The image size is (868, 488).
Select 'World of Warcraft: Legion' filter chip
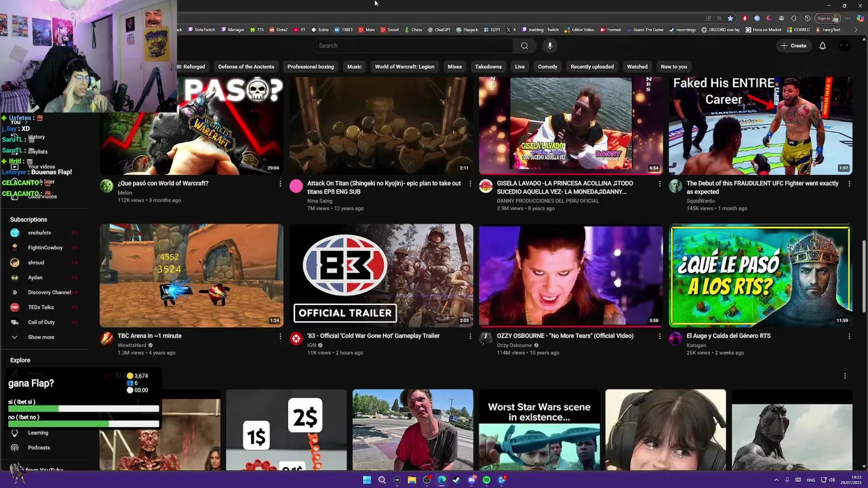coord(405,66)
